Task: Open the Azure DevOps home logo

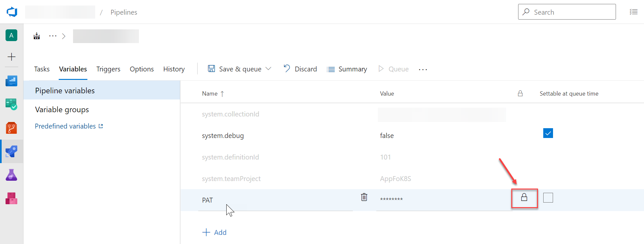Action: click(x=12, y=12)
